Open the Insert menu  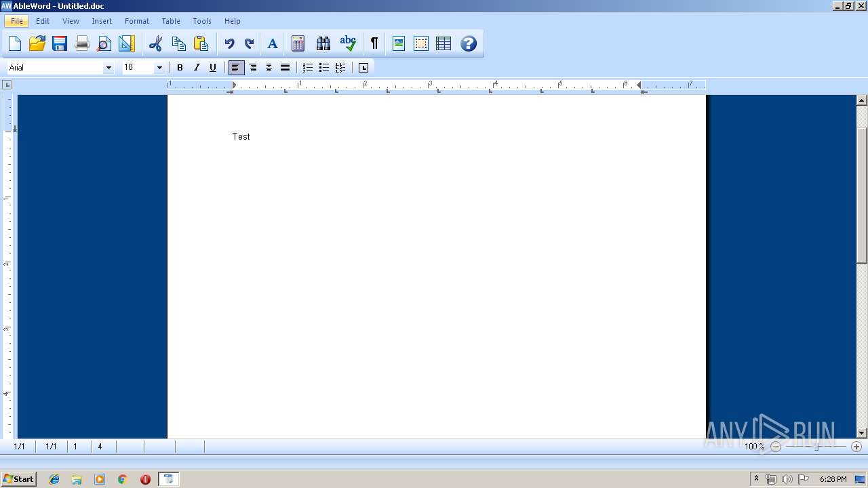(x=102, y=21)
